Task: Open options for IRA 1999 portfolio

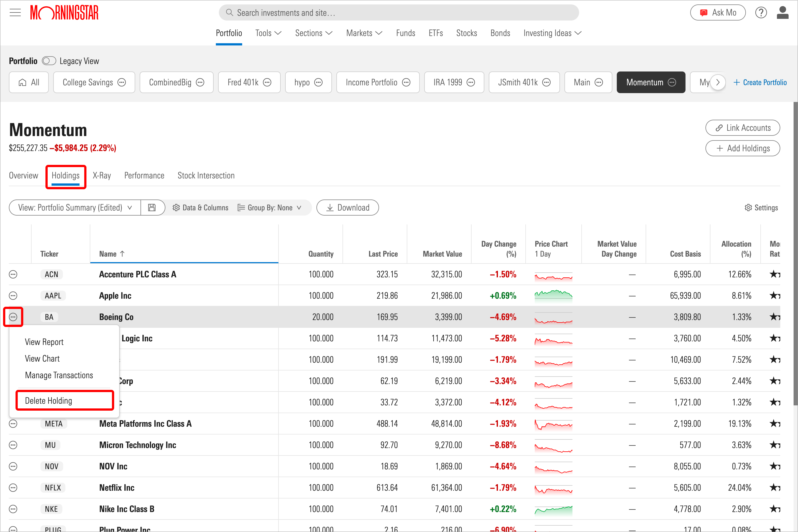Action: click(471, 83)
